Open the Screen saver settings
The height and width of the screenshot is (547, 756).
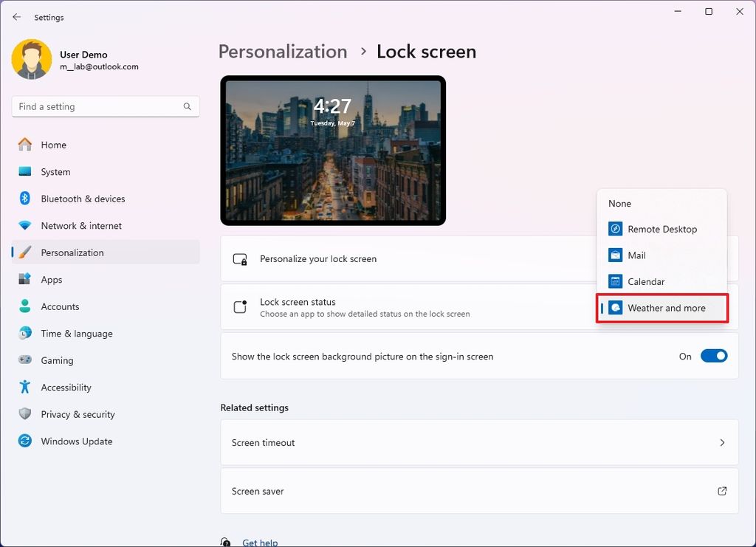[x=479, y=491]
